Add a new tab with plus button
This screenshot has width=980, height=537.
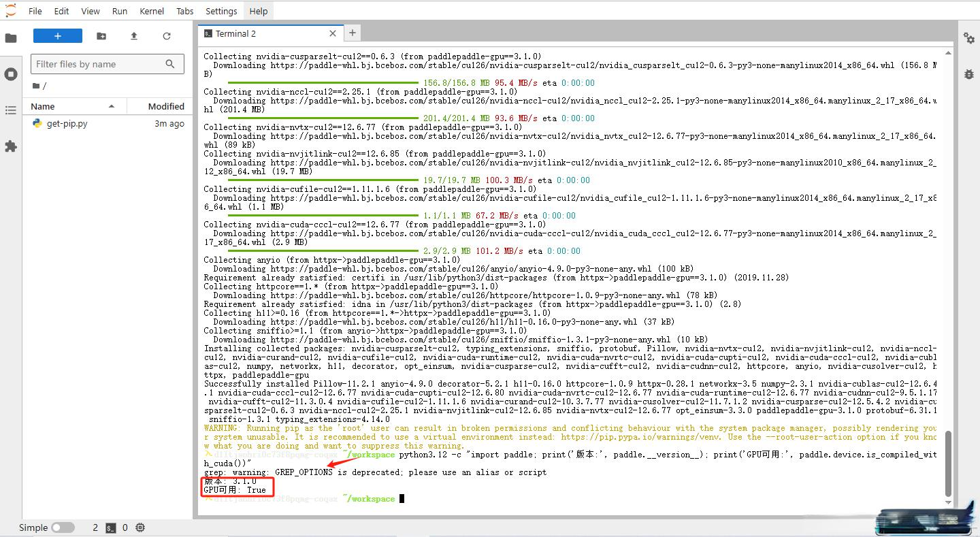353,33
